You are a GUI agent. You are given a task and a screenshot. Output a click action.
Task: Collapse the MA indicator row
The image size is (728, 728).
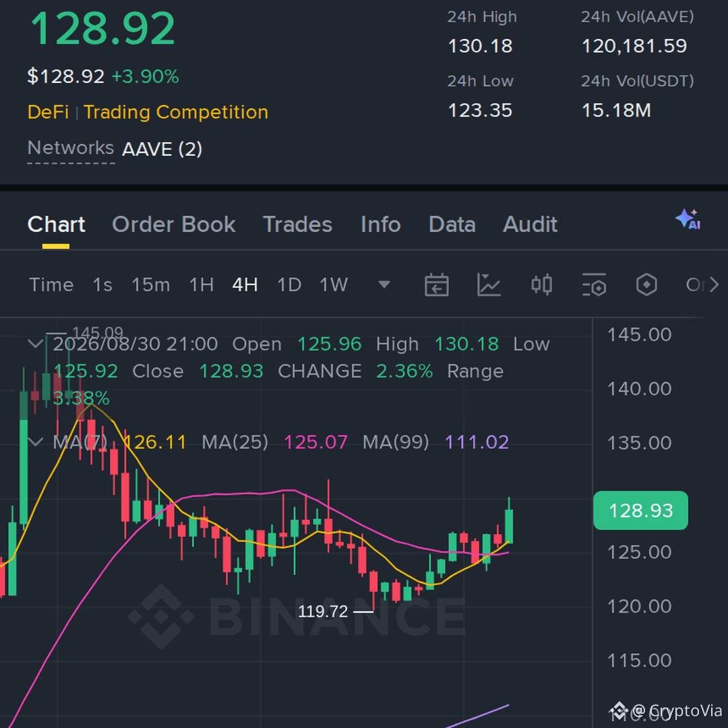(36, 442)
